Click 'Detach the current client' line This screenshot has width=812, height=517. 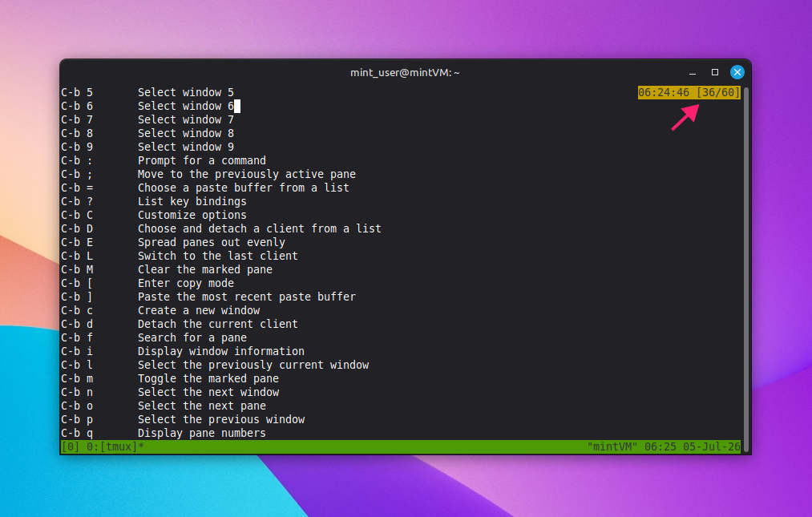[218, 325]
